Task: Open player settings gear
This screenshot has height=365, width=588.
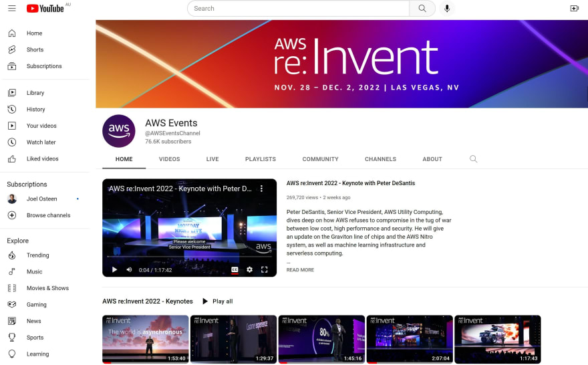Action: click(x=249, y=269)
